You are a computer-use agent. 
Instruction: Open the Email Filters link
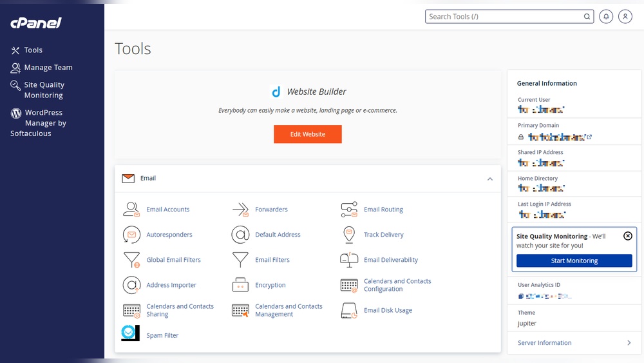(x=272, y=260)
